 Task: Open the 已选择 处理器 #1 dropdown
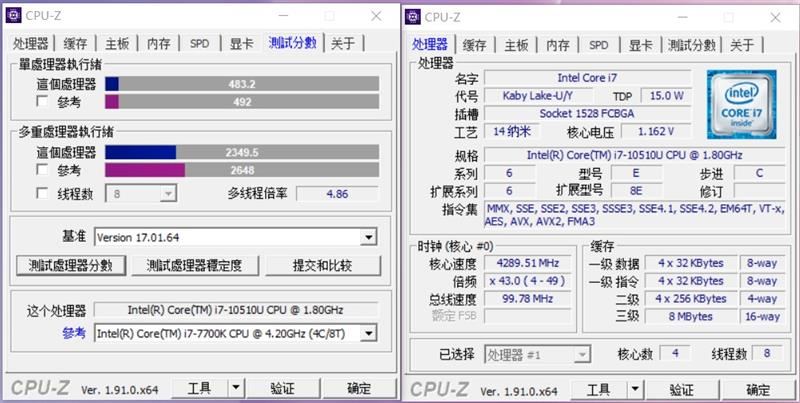(538, 354)
